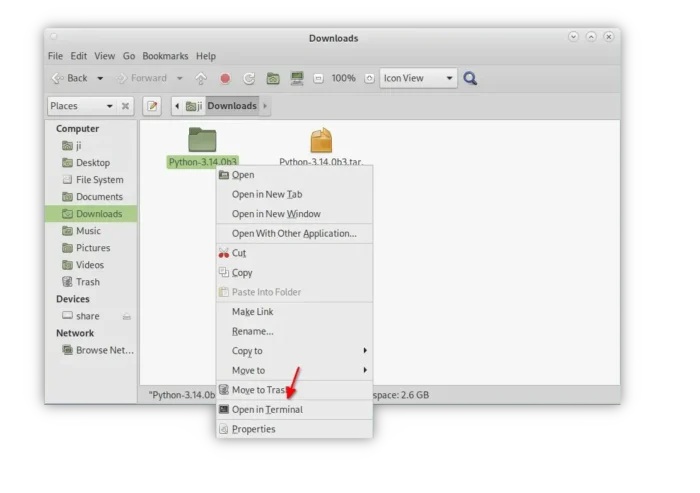Open the Edit menu
Screen dimensions: 700x493
pos(79,56)
